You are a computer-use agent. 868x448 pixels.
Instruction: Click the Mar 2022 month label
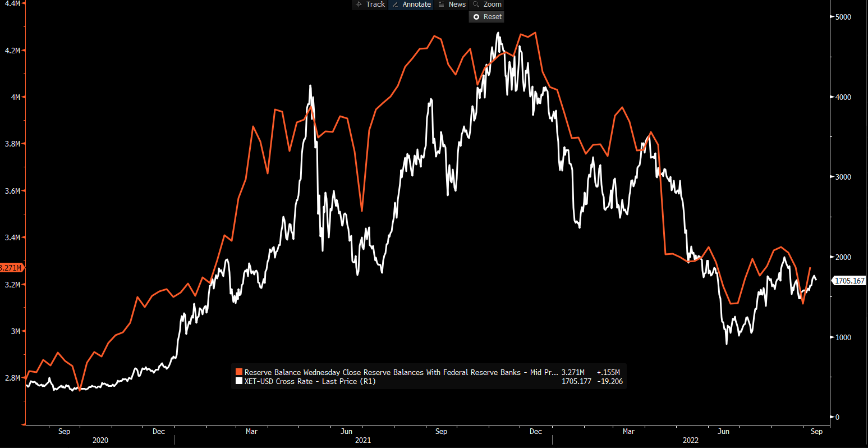click(x=628, y=431)
